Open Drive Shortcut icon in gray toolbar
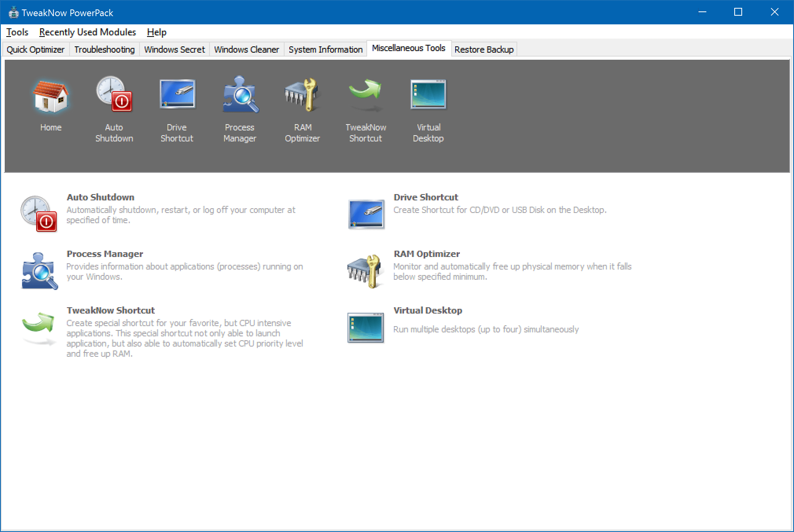This screenshot has height=532, width=794. (177, 94)
